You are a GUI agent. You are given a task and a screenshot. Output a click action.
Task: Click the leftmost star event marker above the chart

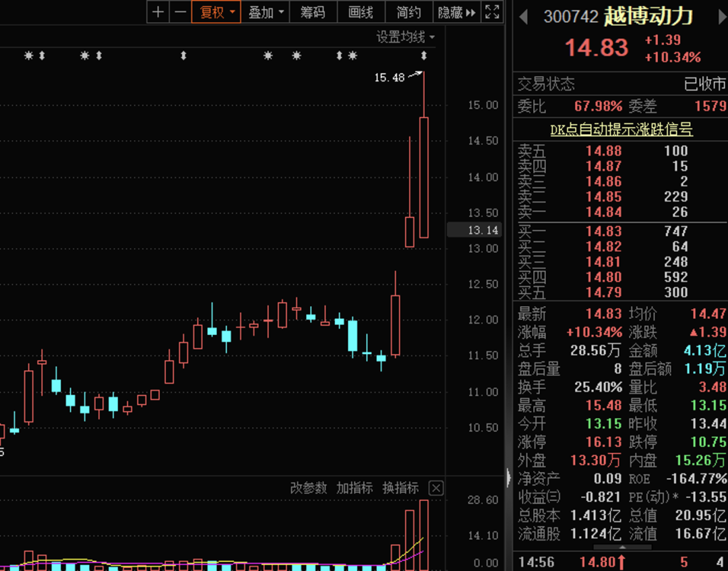(x=28, y=55)
